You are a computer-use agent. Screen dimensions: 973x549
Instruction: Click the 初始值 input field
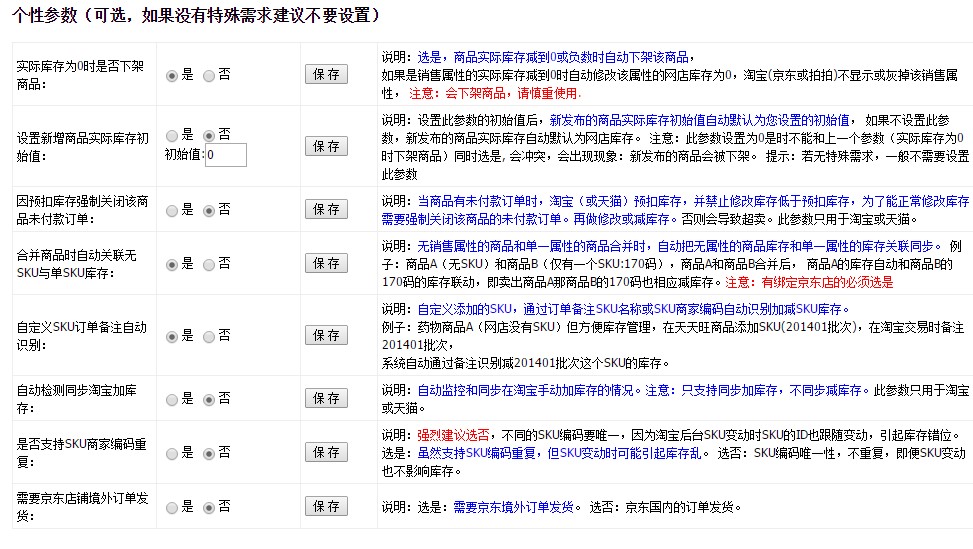pyautogui.click(x=225, y=155)
